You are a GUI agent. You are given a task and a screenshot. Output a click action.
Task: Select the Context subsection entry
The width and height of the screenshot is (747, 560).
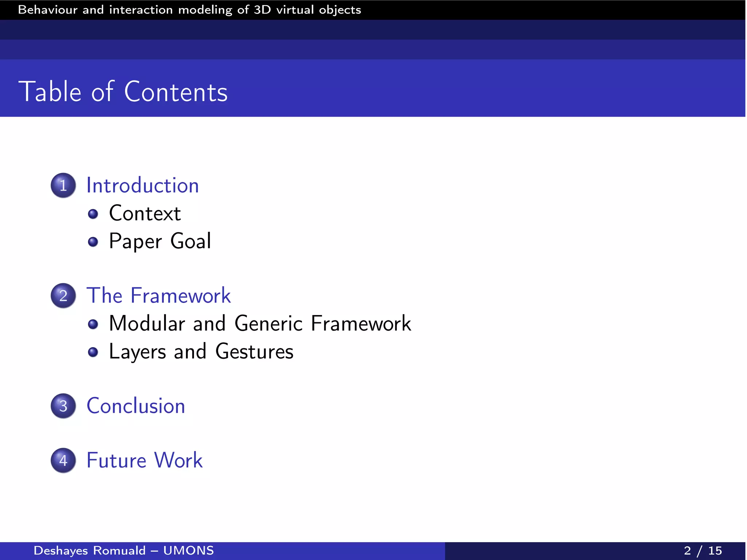point(145,214)
